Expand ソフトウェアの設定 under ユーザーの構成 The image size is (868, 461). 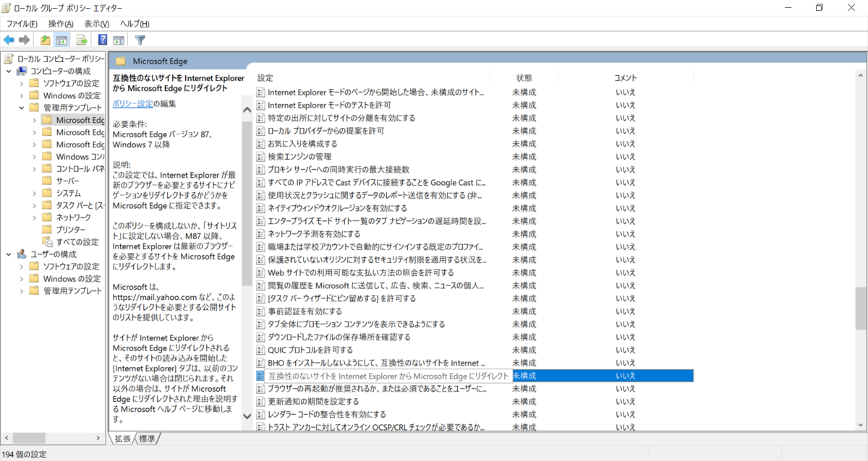21,266
